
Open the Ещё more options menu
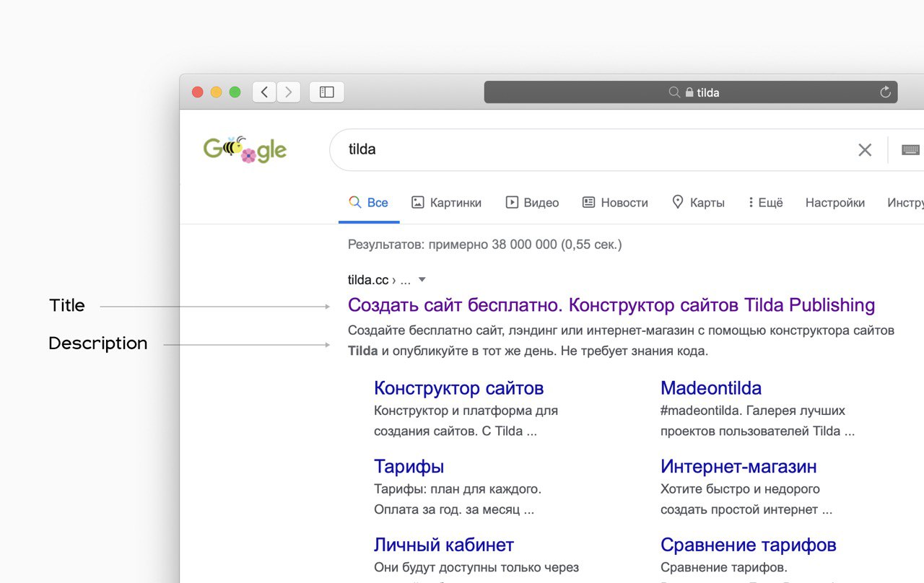pyautogui.click(x=765, y=203)
